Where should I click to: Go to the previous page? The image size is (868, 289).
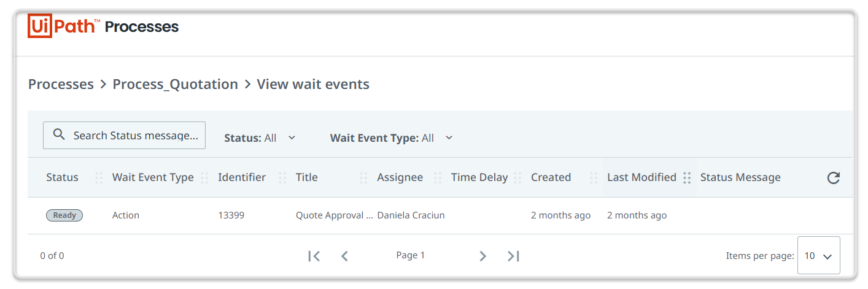click(344, 256)
